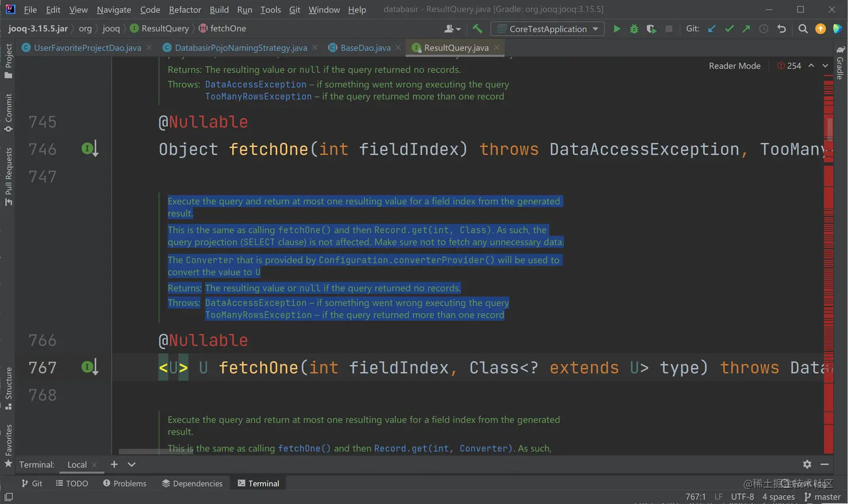
Task: Open the Structure tool window
Action: [x=8, y=388]
